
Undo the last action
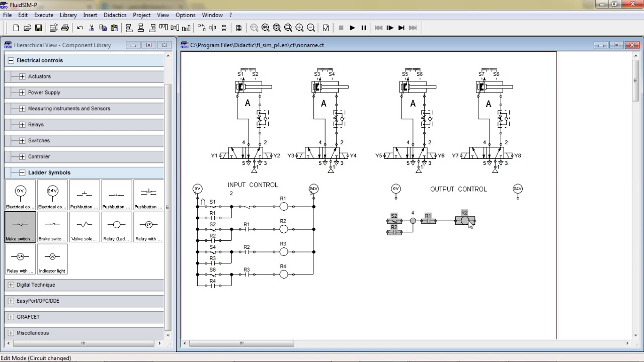click(80, 28)
